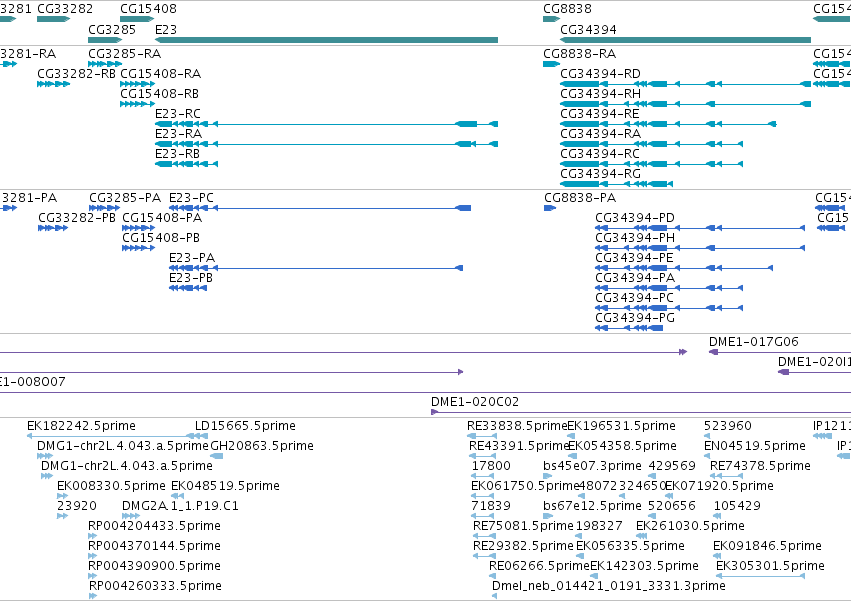Select the bs67e12.5prime EST label
This screenshot has width=851, height=601.
592,506
